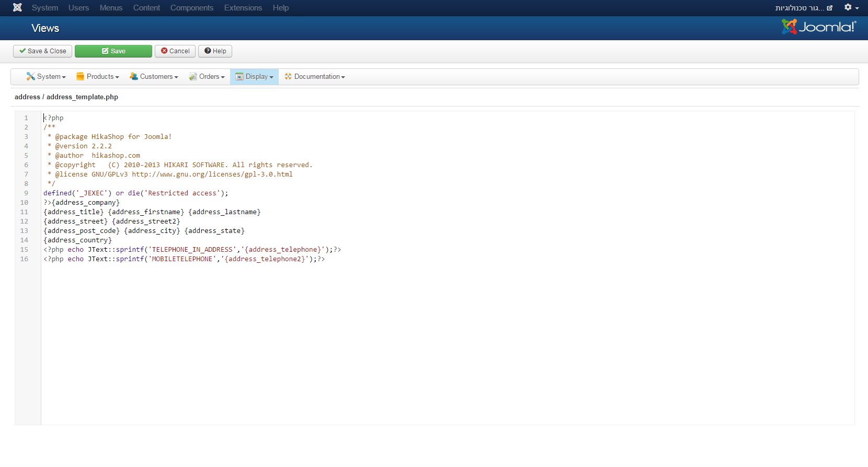Open the dropdown caret next to gear

(x=857, y=8)
